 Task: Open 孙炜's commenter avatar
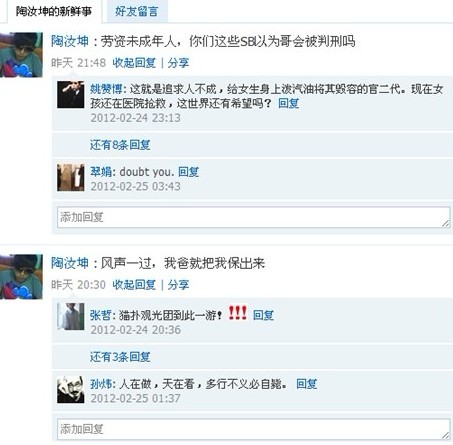pos(70,389)
